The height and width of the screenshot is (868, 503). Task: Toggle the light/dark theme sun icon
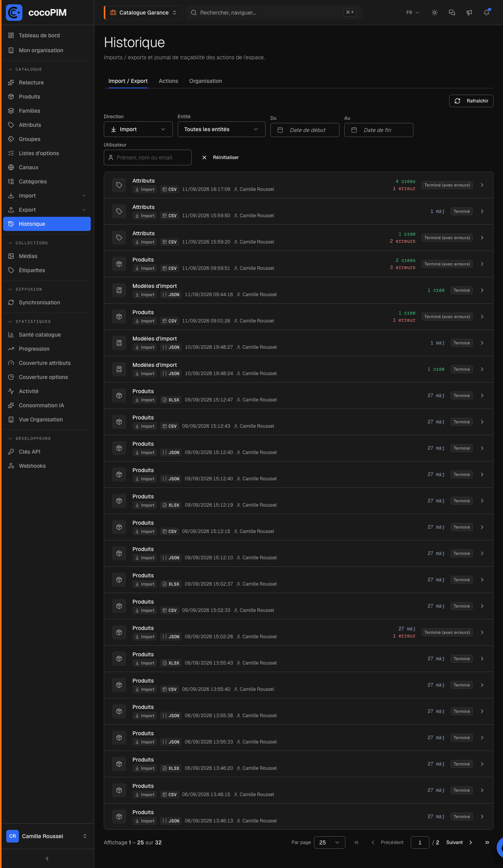click(435, 13)
